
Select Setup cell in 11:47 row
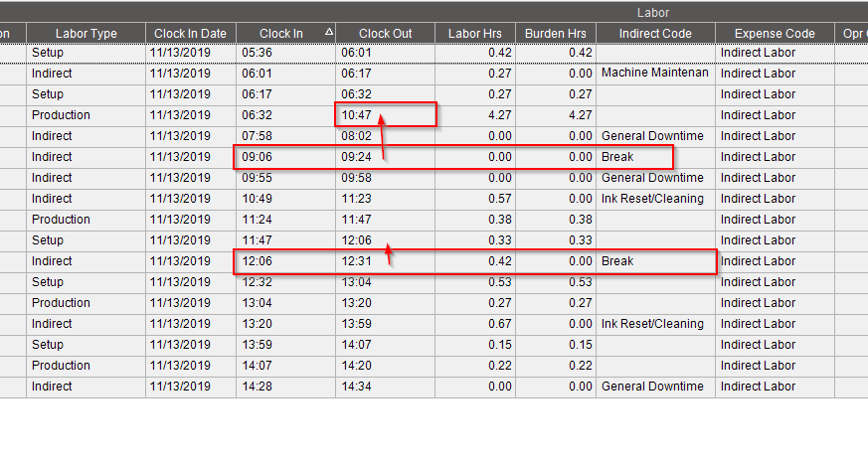86,240
